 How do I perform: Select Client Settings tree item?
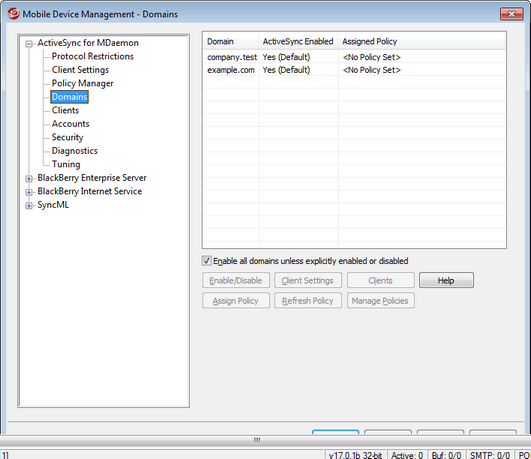tap(80, 70)
